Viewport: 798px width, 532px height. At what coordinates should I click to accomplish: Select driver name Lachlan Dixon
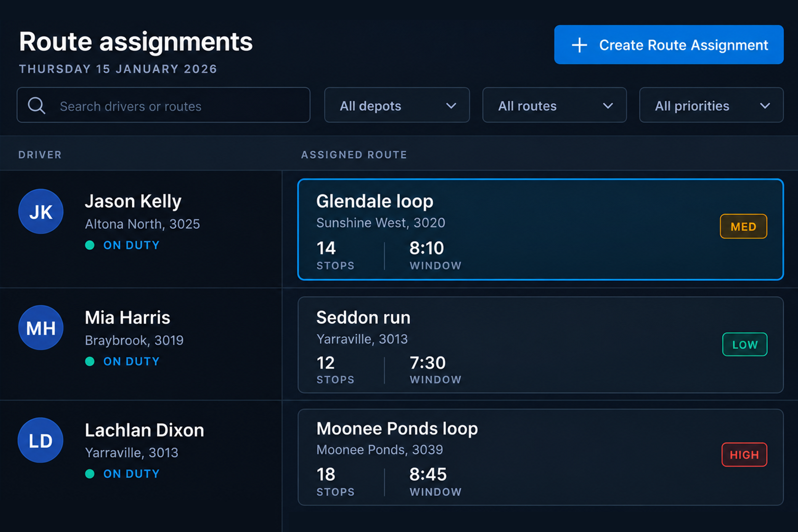coord(145,430)
